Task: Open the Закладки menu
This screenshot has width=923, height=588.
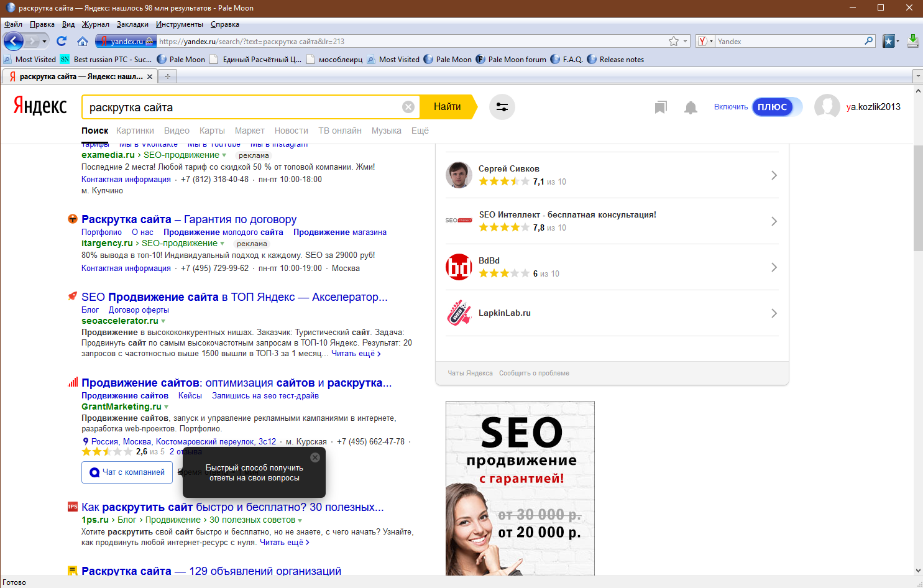Action: pos(132,24)
